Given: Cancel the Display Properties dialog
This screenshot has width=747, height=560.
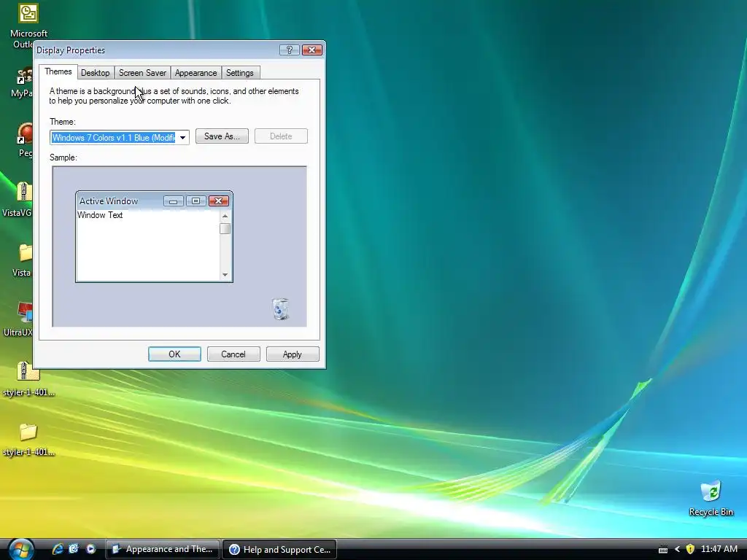Looking at the screenshot, I should pos(233,354).
